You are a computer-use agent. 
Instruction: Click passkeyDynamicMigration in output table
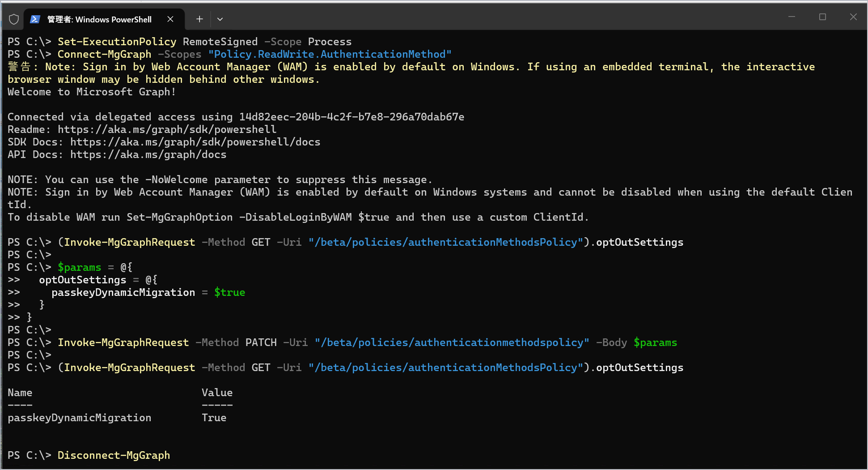point(80,418)
